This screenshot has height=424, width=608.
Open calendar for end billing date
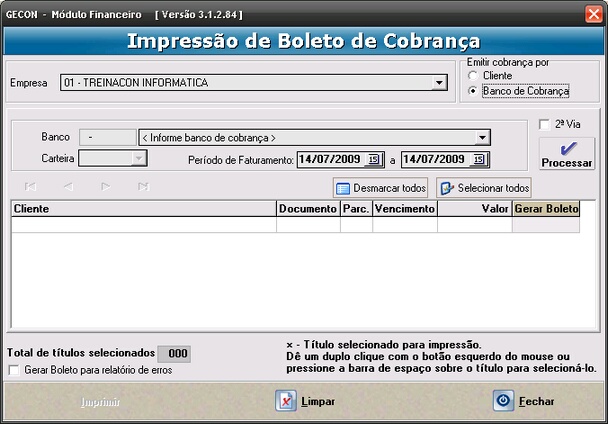[478, 159]
